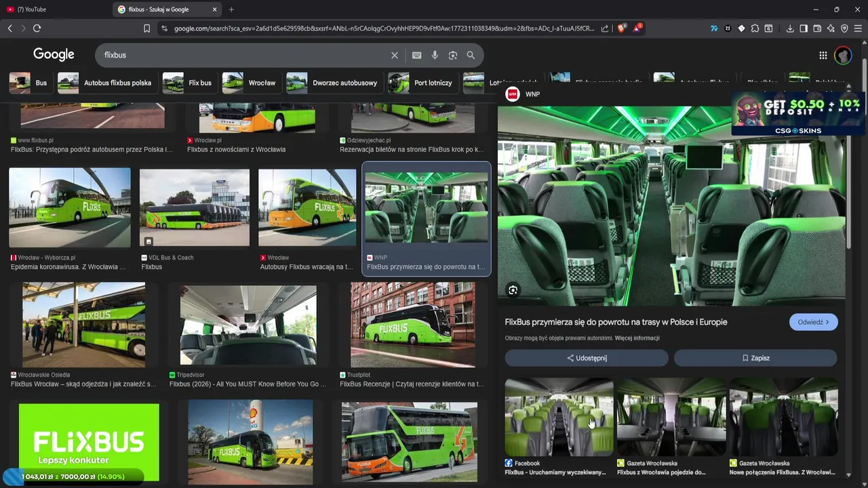Switch to the YouTube tab

click(54, 9)
